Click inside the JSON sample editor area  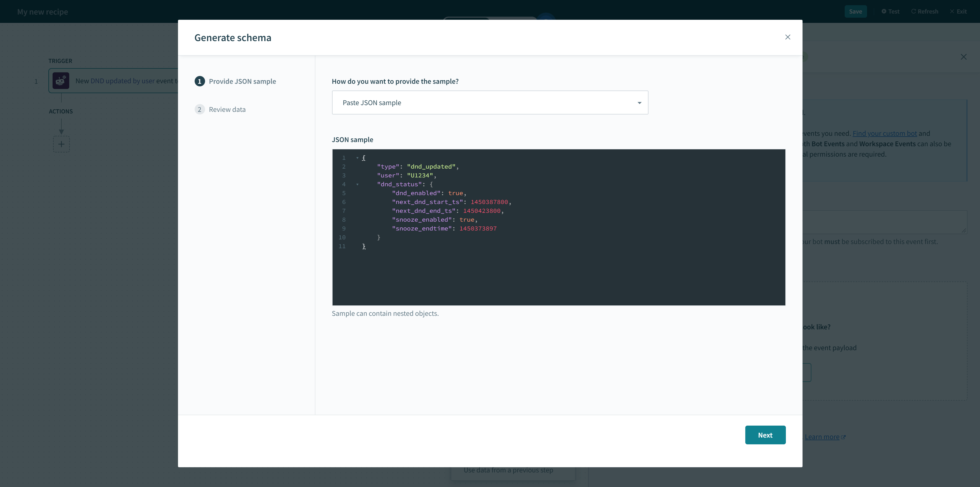(x=558, y=227)
